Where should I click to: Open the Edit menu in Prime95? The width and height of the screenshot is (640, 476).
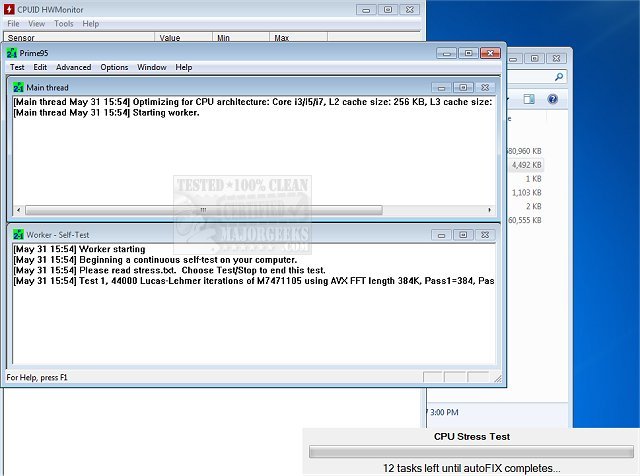(40, 67)
